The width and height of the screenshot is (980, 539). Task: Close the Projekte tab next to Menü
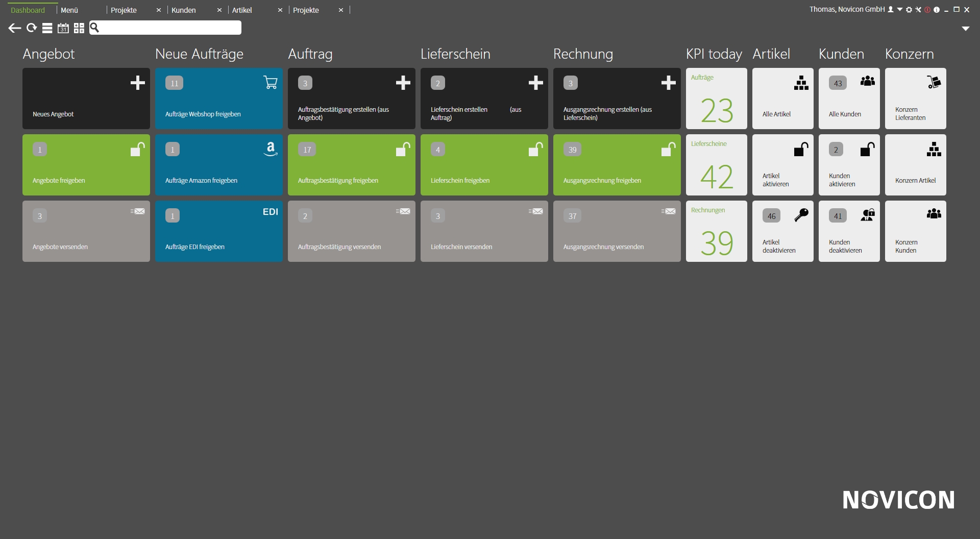[159, 10]
